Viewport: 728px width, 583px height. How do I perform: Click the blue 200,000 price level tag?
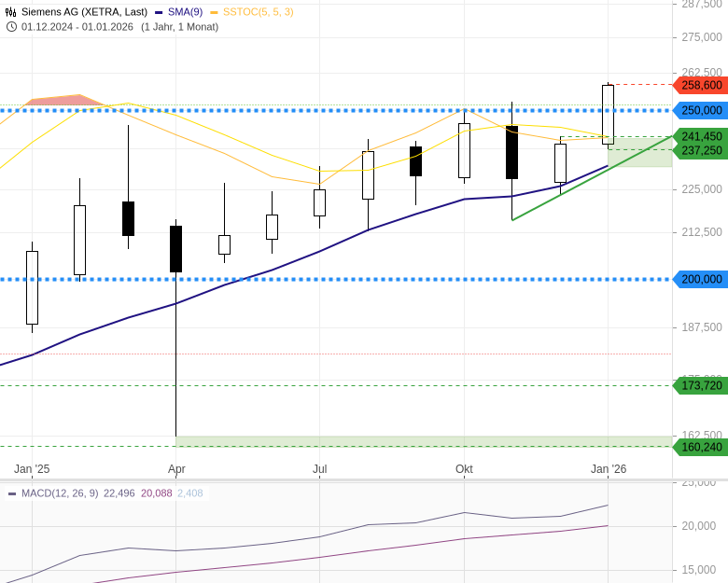(700, 279)
